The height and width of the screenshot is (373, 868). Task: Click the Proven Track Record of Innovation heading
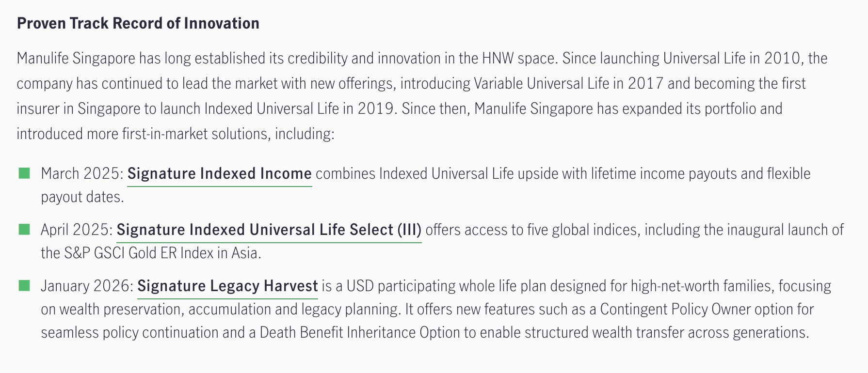pyautogui.click(x=138, y=23)
